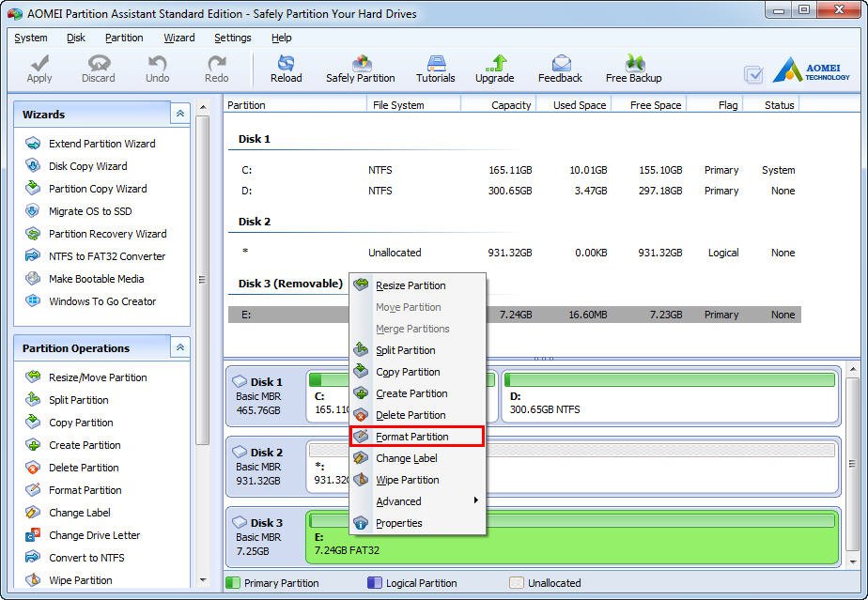Sort by the Used Space column header

click(x=573, y=105)
